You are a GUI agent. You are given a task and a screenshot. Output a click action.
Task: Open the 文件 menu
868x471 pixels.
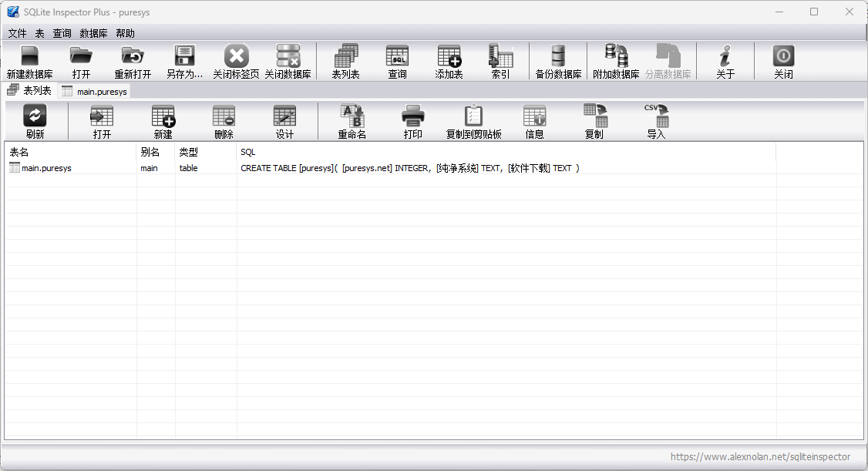click(17, 33)
